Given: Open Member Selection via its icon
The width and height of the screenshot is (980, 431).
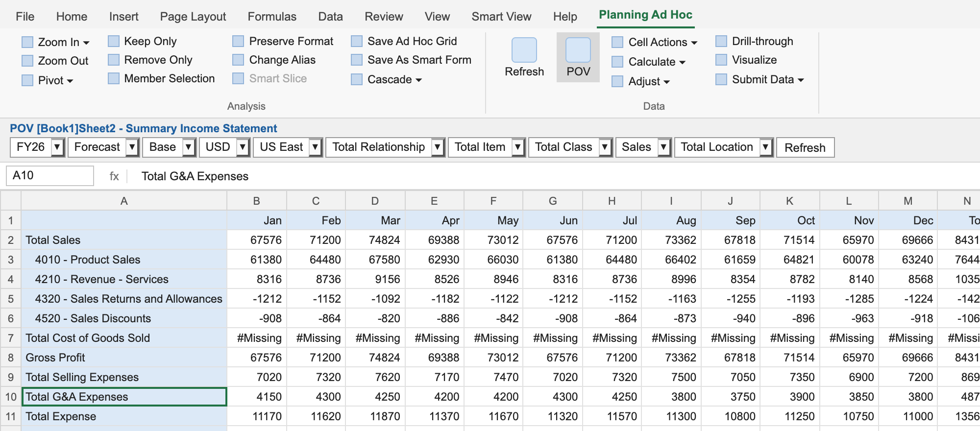Looking at the screenshot, I should (114, 78).
